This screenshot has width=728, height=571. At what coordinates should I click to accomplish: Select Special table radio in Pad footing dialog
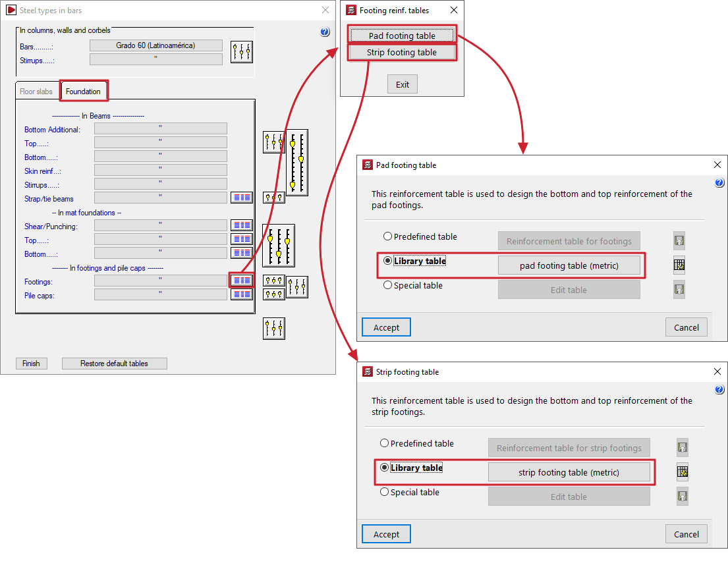point(388,286)
